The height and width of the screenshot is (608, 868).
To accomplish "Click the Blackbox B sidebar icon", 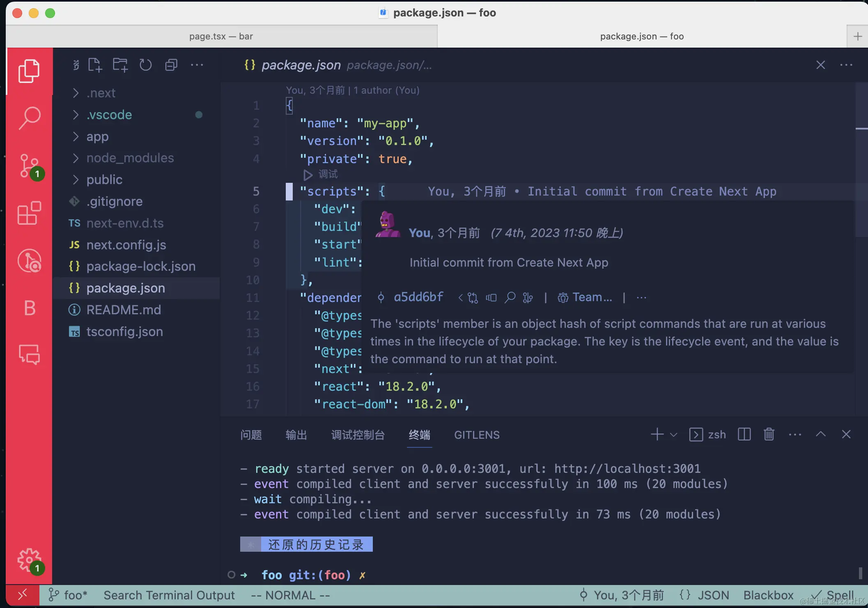I will pos(29,308).
